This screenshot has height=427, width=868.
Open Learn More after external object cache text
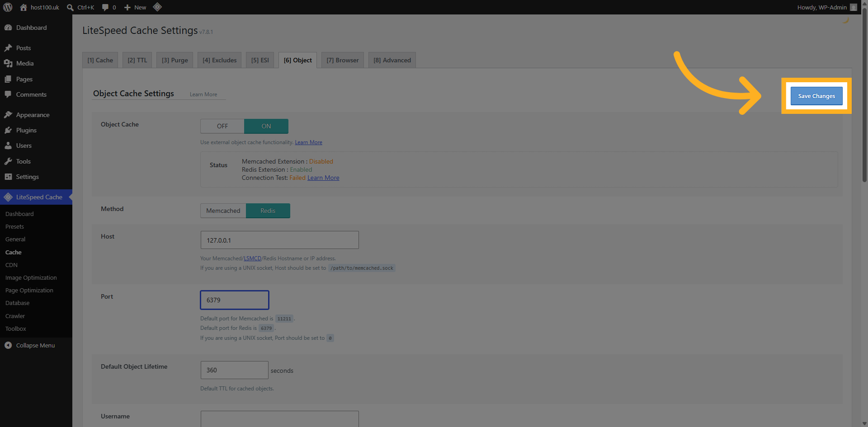point(309,142)
